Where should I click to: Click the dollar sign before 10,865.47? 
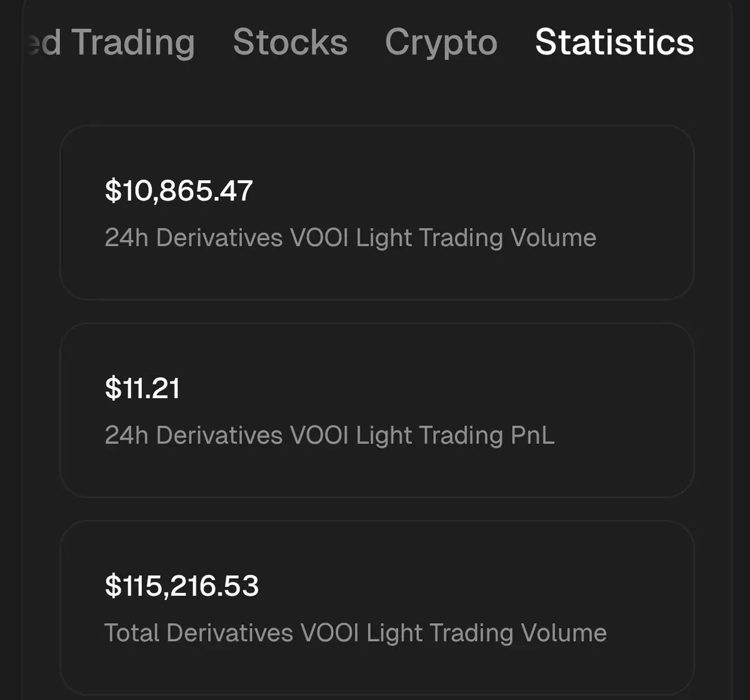coord(112,191)
